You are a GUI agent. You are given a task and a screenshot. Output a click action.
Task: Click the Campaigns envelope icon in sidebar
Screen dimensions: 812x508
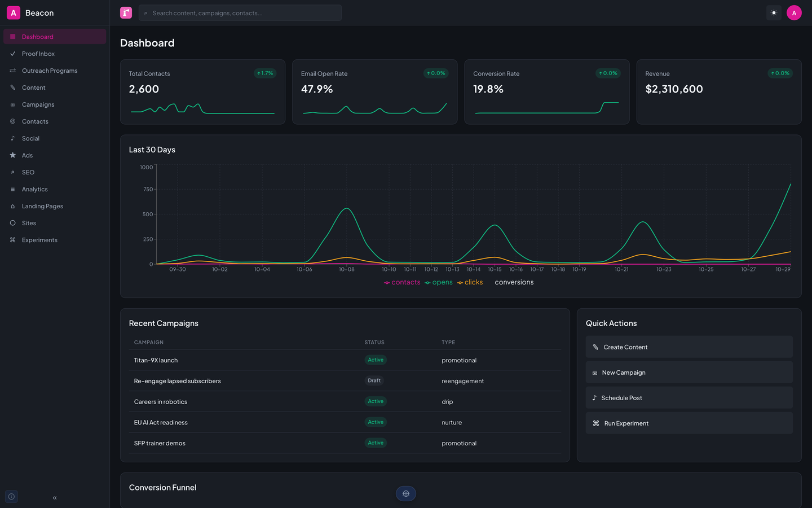pyautogui.click(x=12, y=104)
